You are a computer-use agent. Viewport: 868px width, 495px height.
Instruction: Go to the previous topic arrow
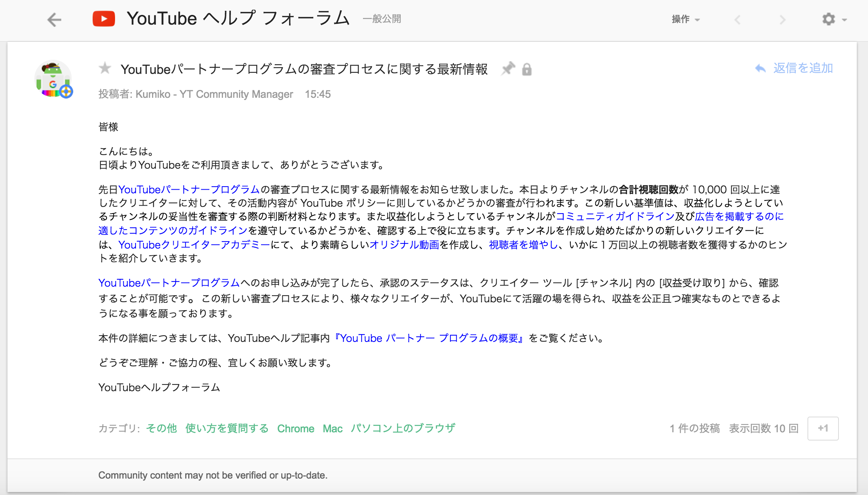coord(737,19)
